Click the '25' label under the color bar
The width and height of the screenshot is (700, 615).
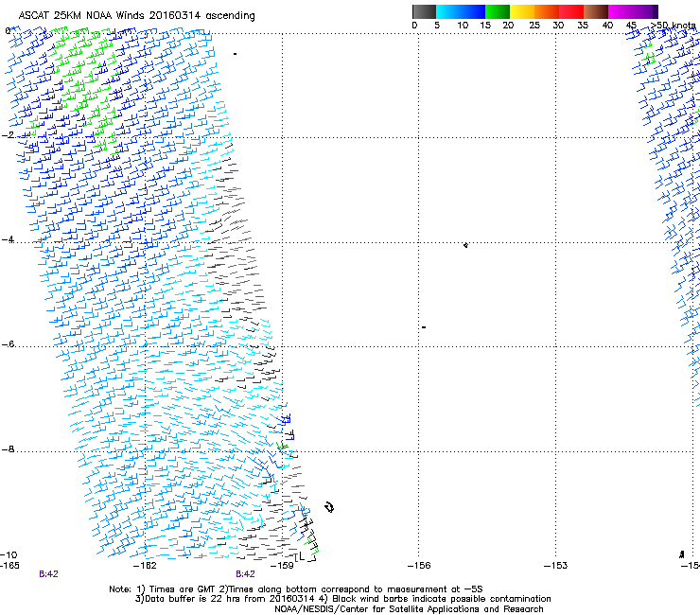pyautogui.click(x=534, y=26)
